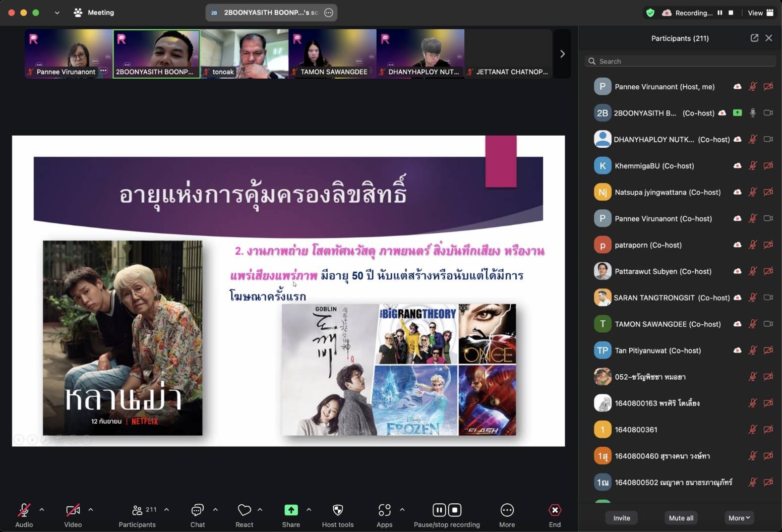Mute 2BOONYASITH B... microphone
The image size is (782, 532).
tap(753, 113)
